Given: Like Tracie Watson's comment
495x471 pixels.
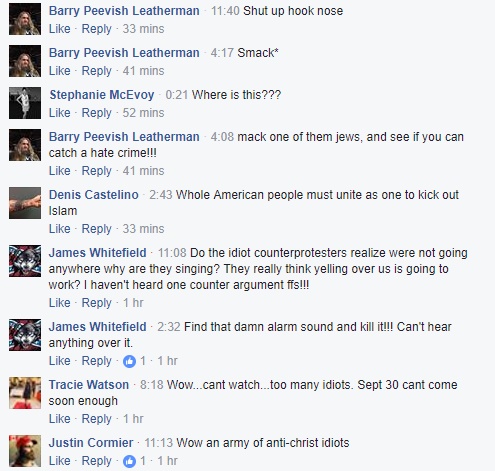Looking at the screenshot, I should click(x=60, y=419).
